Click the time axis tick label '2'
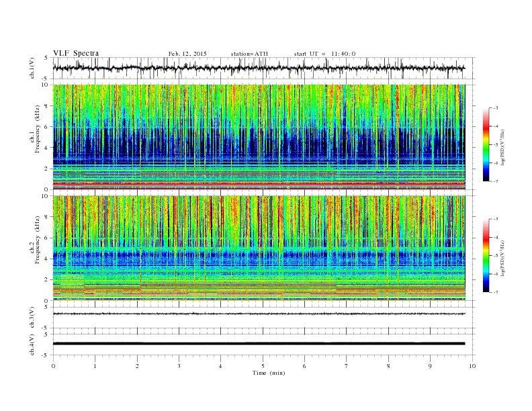The width and height of the screenshot is (532, 411). point(137,366)
